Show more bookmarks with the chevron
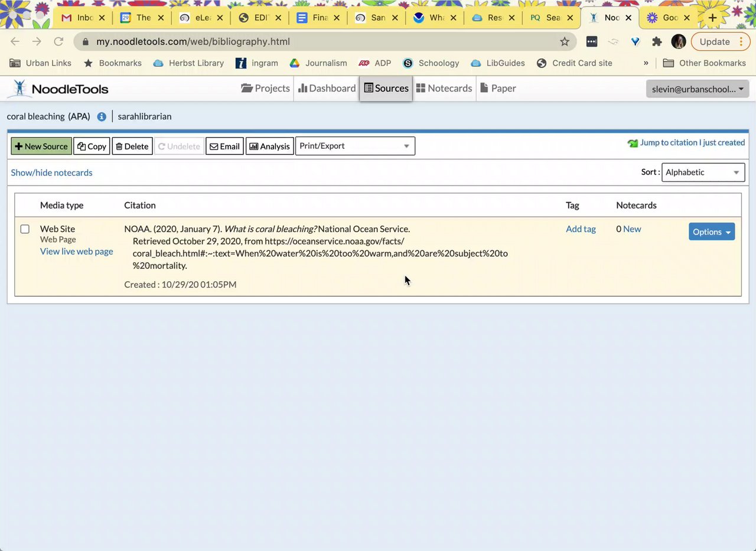 coord(646,63)
